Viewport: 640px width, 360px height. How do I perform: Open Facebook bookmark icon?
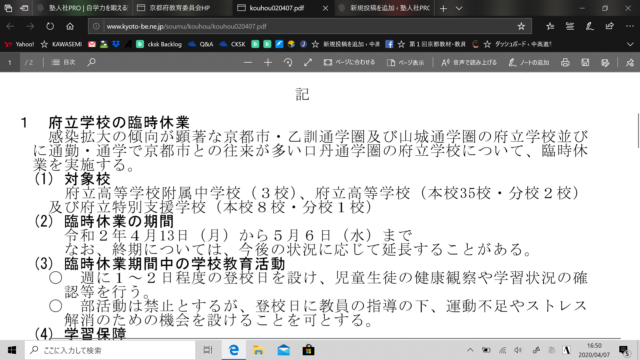[389, 44]
